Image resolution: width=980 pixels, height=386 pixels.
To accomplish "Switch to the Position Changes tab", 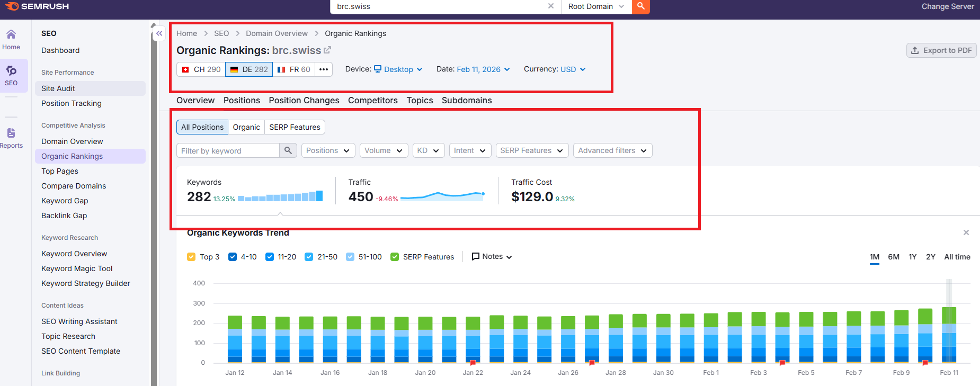I will tap(304, 100).
